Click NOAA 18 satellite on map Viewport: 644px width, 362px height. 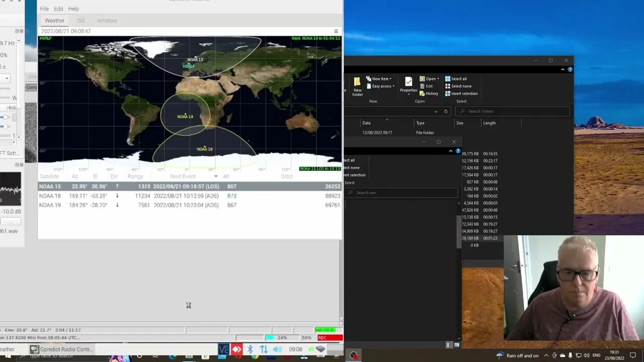click(x=204, y=149)
